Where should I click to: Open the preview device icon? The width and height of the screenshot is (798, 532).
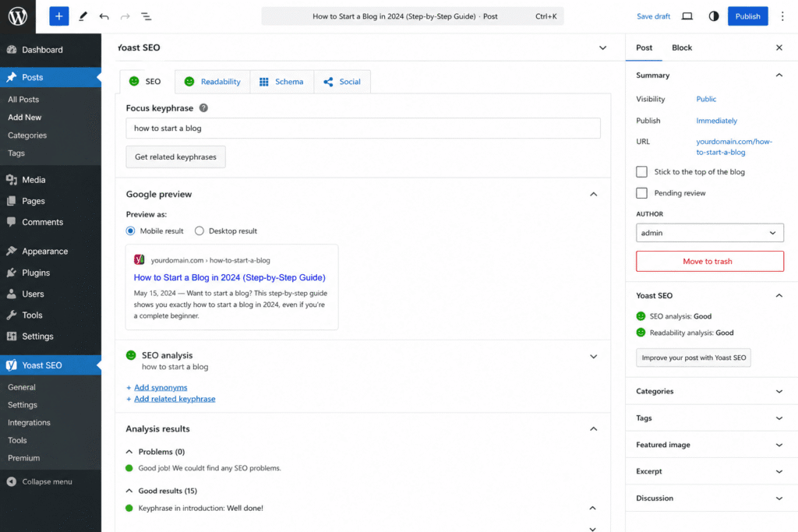click(687, 16)
